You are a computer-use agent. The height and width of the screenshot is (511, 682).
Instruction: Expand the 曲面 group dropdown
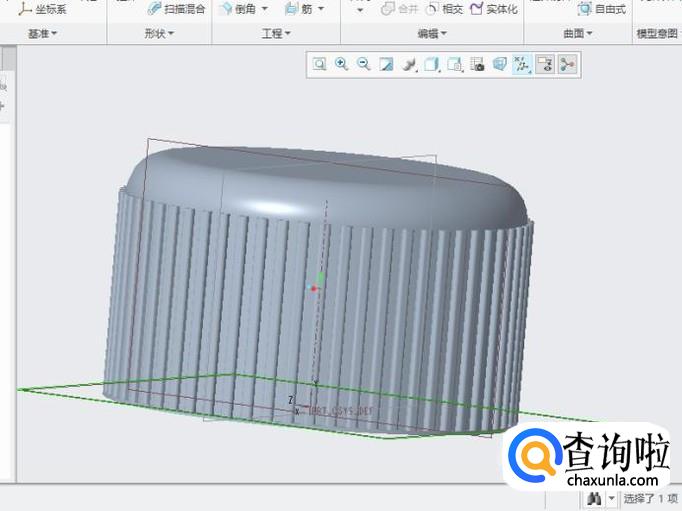click(x=578, y=33)
